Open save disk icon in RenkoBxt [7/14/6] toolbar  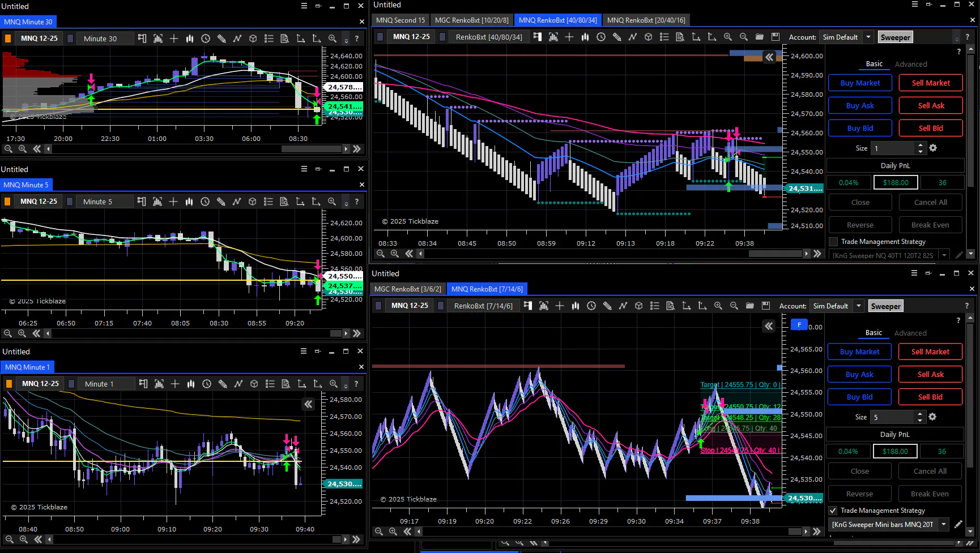pos(766,306)
